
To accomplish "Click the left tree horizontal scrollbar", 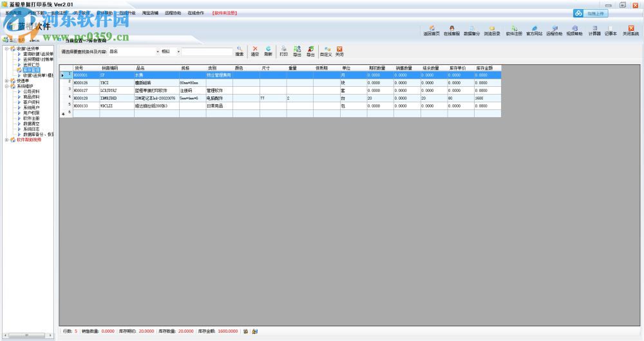I will point(28,335).
